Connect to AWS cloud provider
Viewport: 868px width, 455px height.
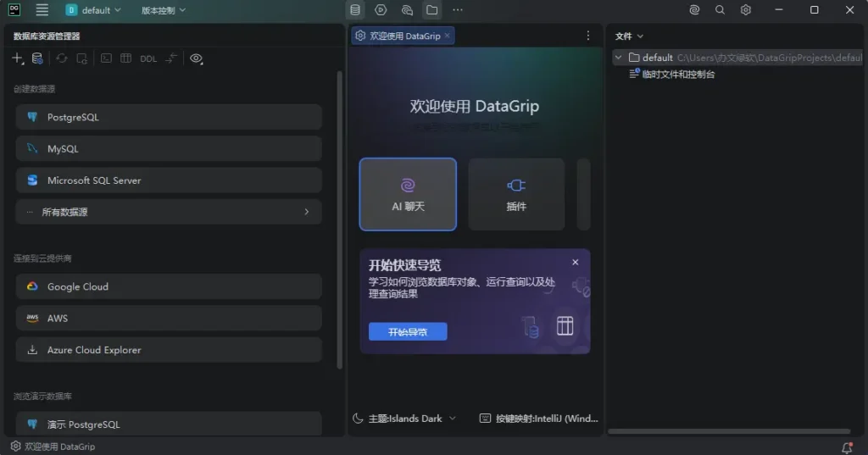(x=169, y=319)
